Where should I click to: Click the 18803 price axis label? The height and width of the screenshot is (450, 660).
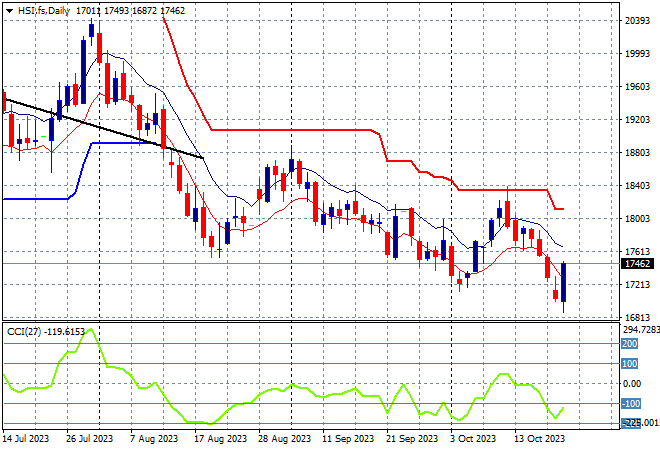point(637,153)
